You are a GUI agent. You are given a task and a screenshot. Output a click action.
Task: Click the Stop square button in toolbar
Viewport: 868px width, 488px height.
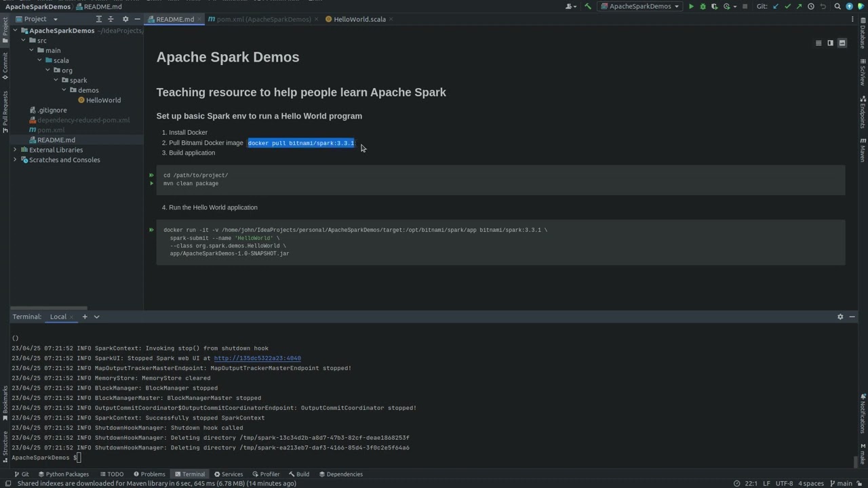[745, 6]
